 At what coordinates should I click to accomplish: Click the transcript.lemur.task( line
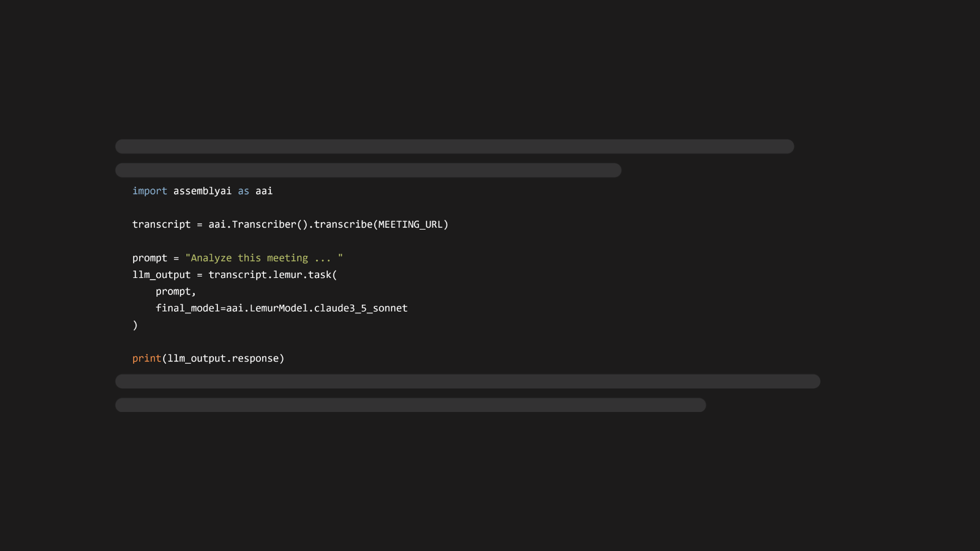pyautogui.click(x=235, y=275)
